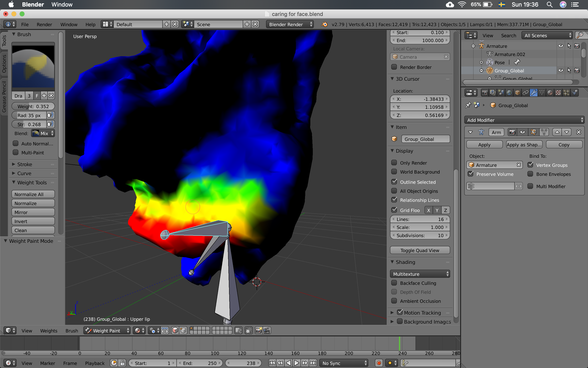This screenshot has height=368, width=588.
Task: Open the Mix blend mode dropdown
Action: click(43, 133)
